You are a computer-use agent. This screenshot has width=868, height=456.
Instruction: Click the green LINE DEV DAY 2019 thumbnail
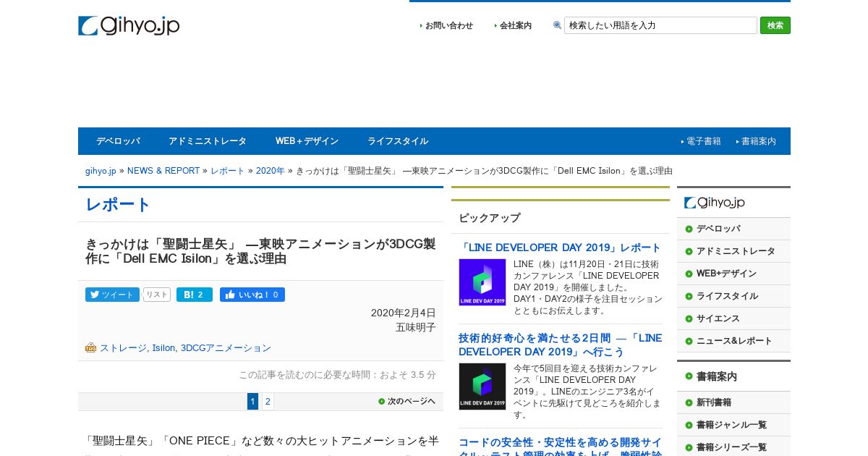(482, 282)
